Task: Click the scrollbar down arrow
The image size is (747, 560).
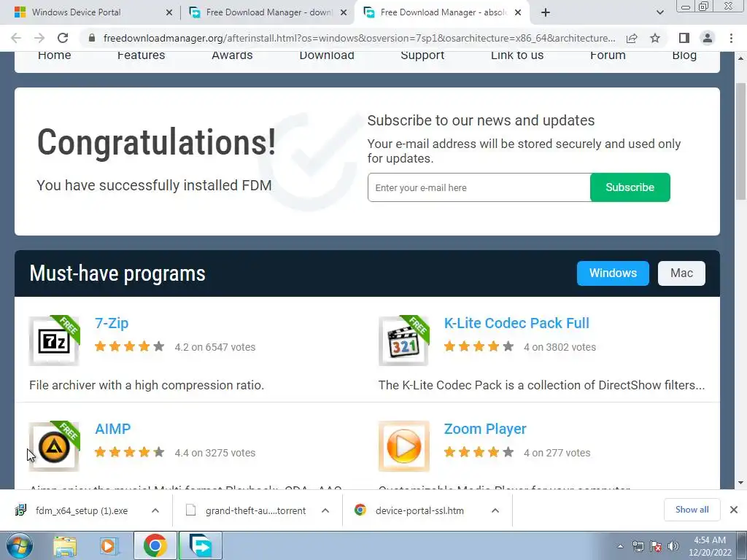Action: point(741,483)
